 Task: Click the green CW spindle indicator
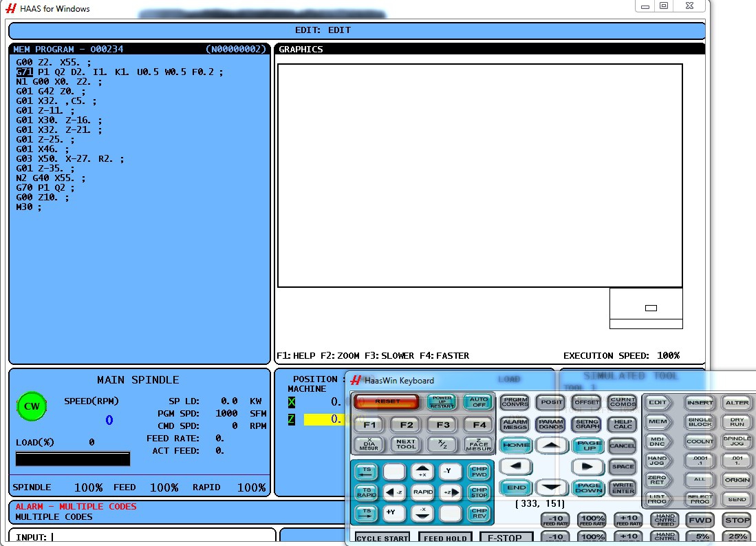coord(32,406)
